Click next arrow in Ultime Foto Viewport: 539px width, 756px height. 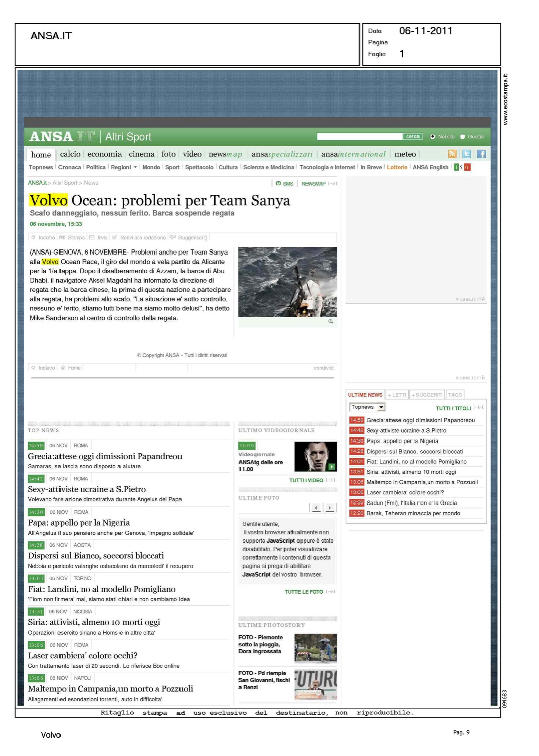point(330,508)
